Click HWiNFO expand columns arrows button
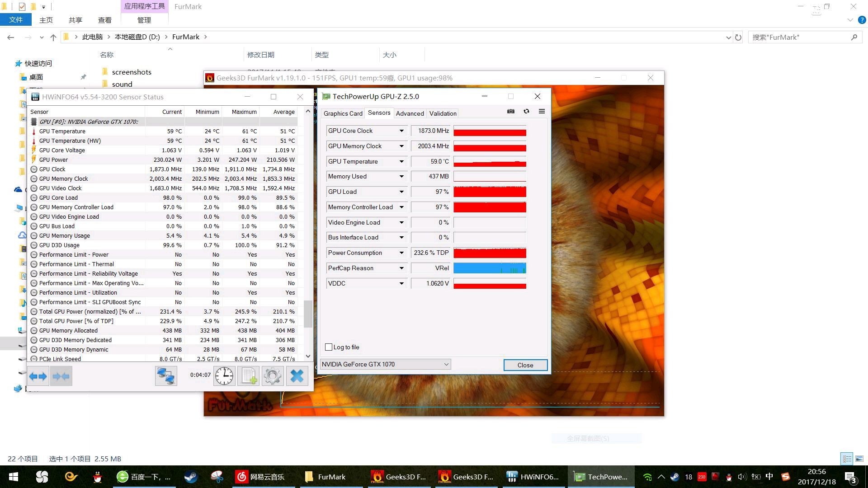This screenshot has width=868, height=488. (x=38, y=376)
